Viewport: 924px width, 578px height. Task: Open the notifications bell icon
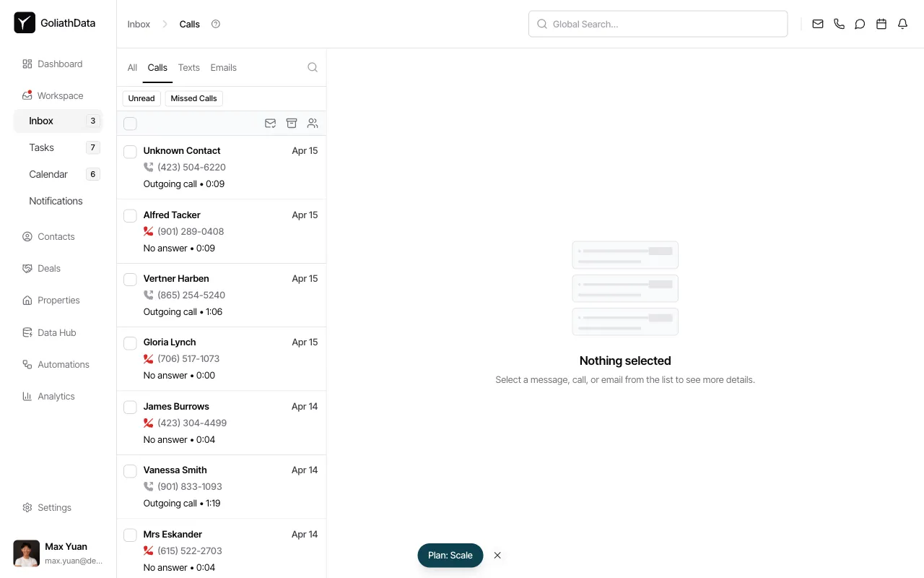pyautogui.click(x=902, y=24)
